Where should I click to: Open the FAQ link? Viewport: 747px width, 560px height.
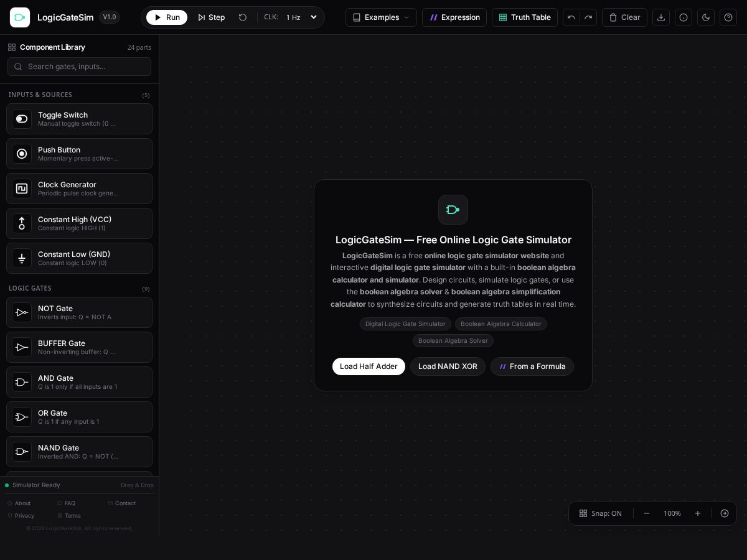coord(66,503)
